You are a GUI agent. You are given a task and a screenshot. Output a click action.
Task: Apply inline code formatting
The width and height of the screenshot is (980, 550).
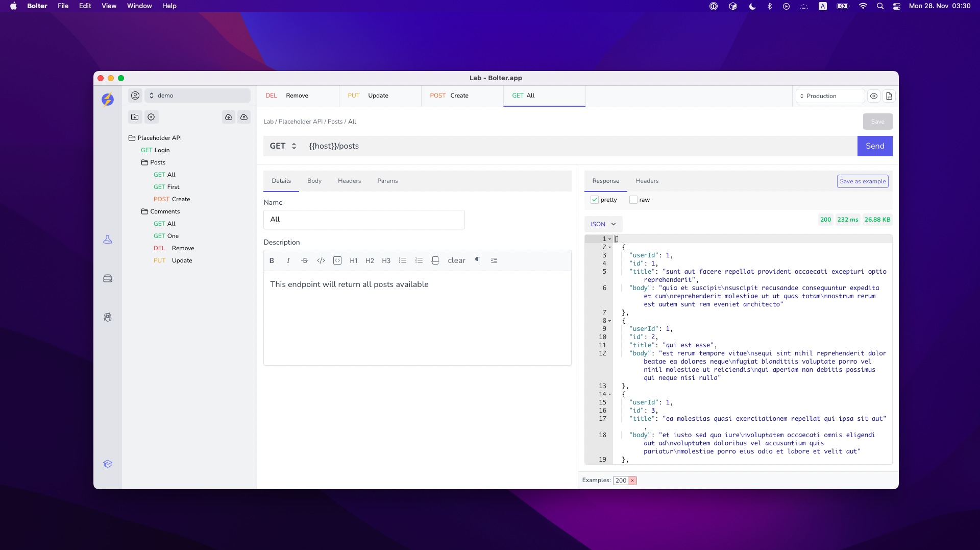point(321,260)
